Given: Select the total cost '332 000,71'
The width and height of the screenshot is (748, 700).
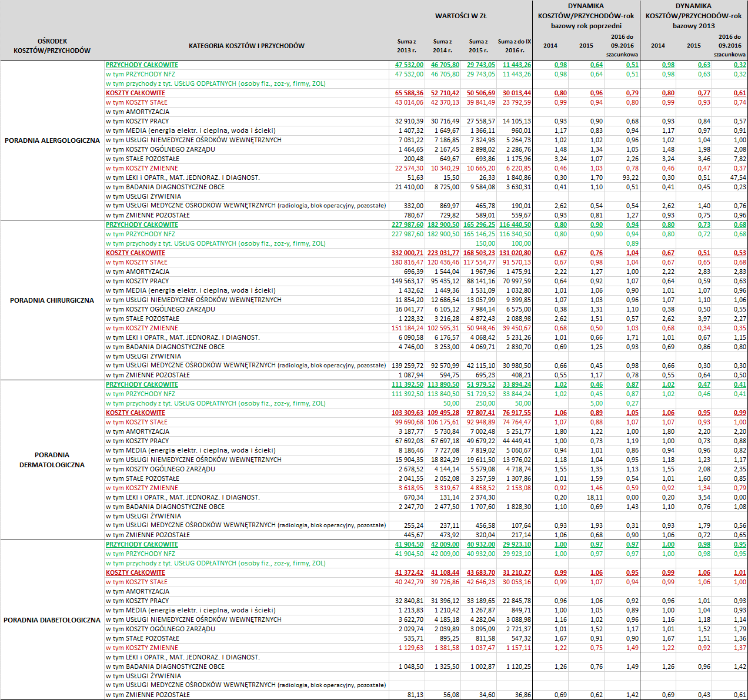Looking at the screenshot, I should tap(407, 253).
